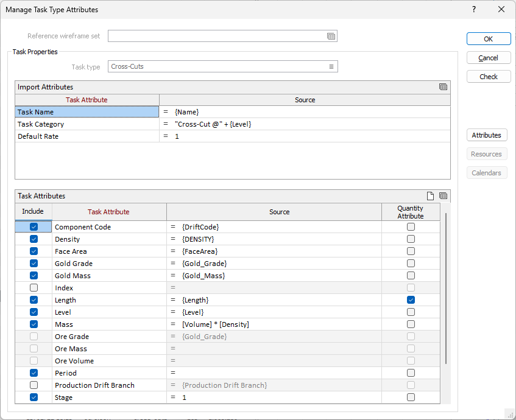Close the Manage Task Type Attributes dialog
Screen dimensions: 516x420
point(501,10)
